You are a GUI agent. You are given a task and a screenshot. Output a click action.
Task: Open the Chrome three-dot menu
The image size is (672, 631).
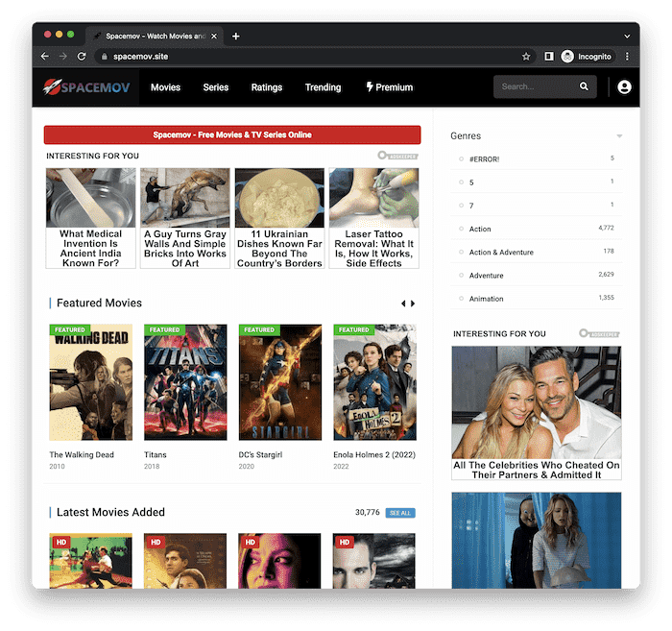coord(627,57)
